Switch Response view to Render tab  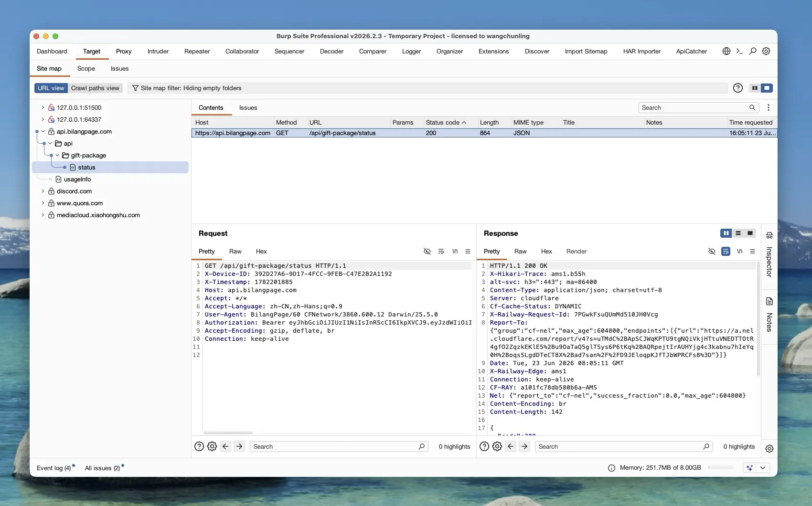pyautogui.click(x=577, y=251)
